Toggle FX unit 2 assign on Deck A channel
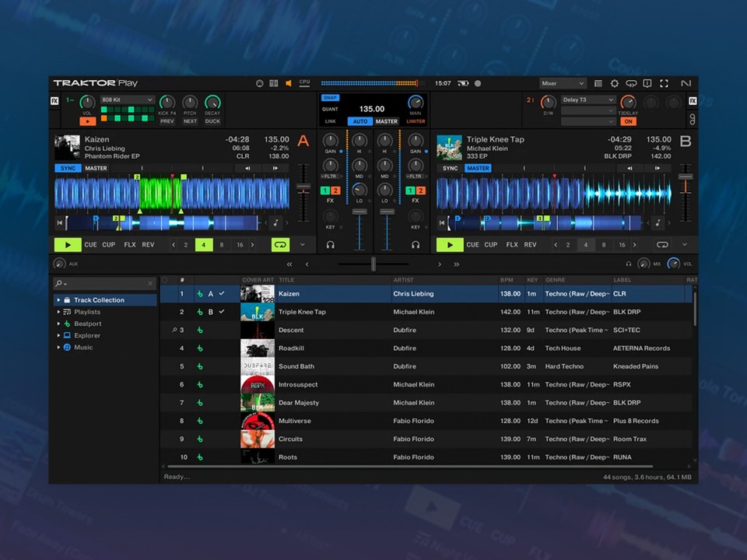Screen dimensions: 747x560 [x=335, y=191]
